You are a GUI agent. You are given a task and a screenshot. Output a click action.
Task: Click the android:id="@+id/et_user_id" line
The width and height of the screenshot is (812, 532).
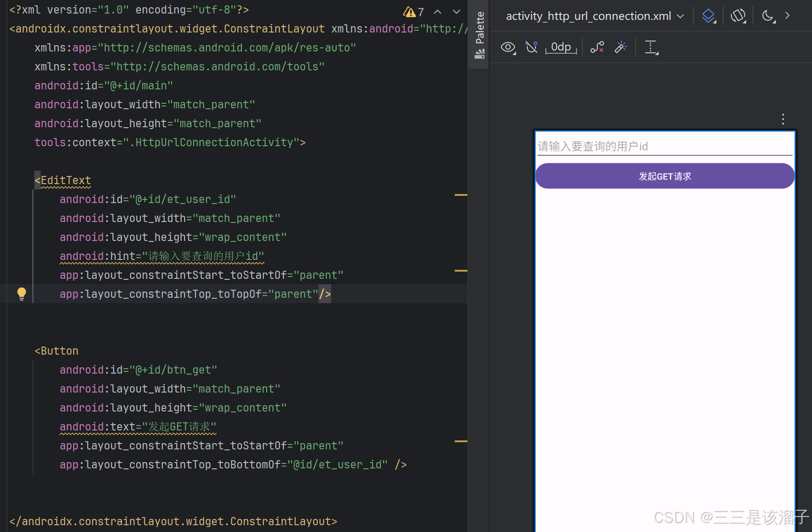(148, 199)
